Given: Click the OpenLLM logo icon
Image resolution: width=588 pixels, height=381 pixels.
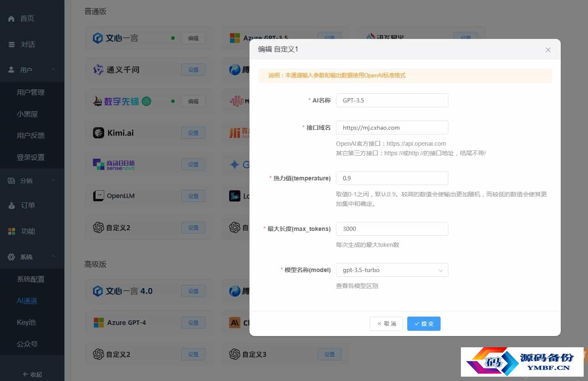Looking at the screenshot, I should 98,196.
